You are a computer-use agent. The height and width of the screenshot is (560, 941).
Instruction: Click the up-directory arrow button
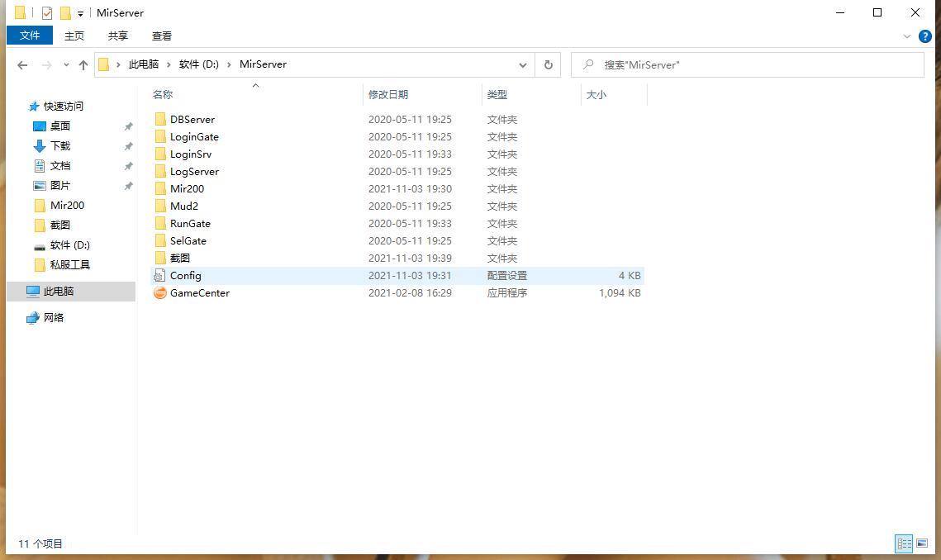(x=83, y=64)
